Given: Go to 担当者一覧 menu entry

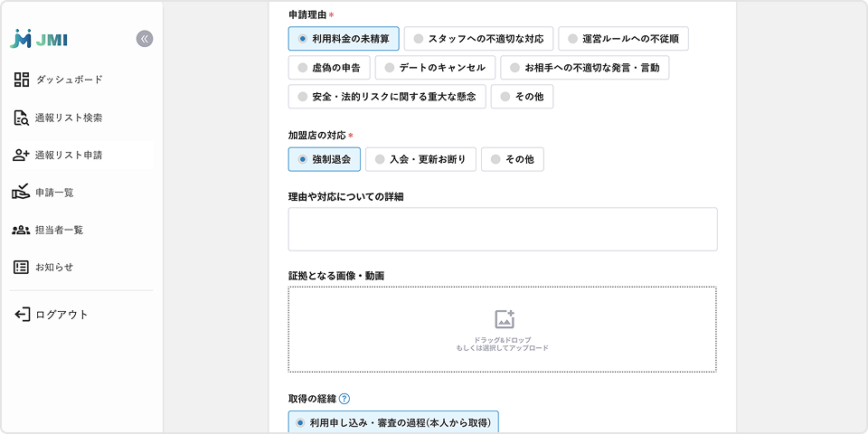Looking at the screenshot, I should click(59, 230).
